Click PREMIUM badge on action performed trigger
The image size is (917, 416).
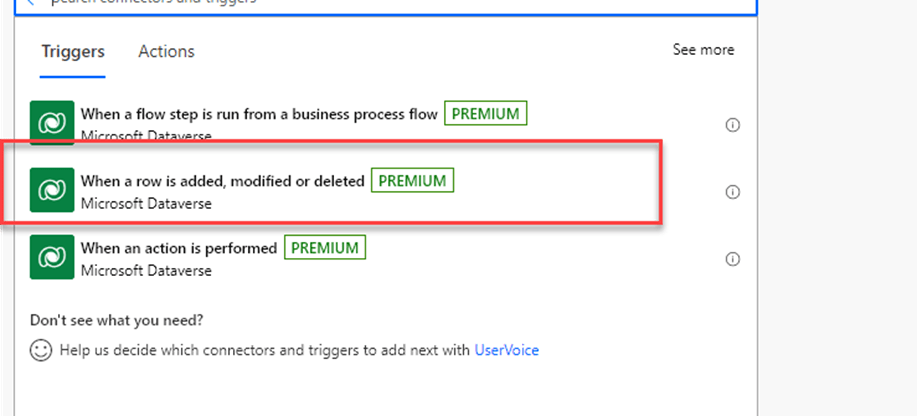tap(325, 247)
